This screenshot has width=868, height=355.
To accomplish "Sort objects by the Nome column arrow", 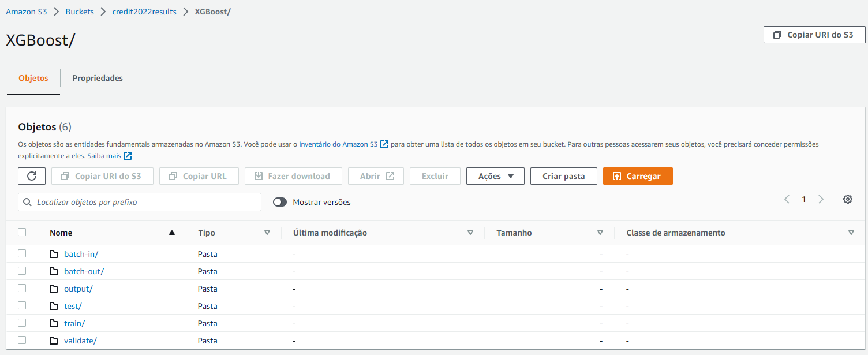I will (x=171, y=233).
